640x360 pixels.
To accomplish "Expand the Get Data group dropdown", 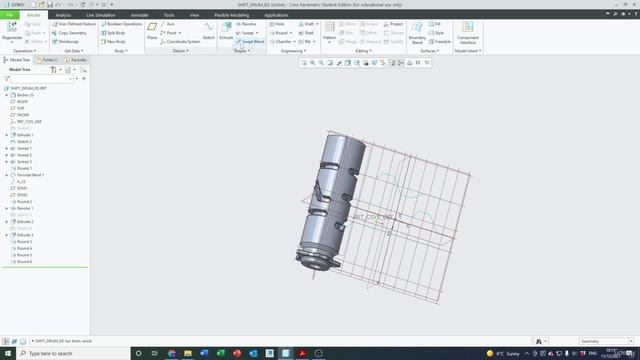I will click(x=74, y=51).
